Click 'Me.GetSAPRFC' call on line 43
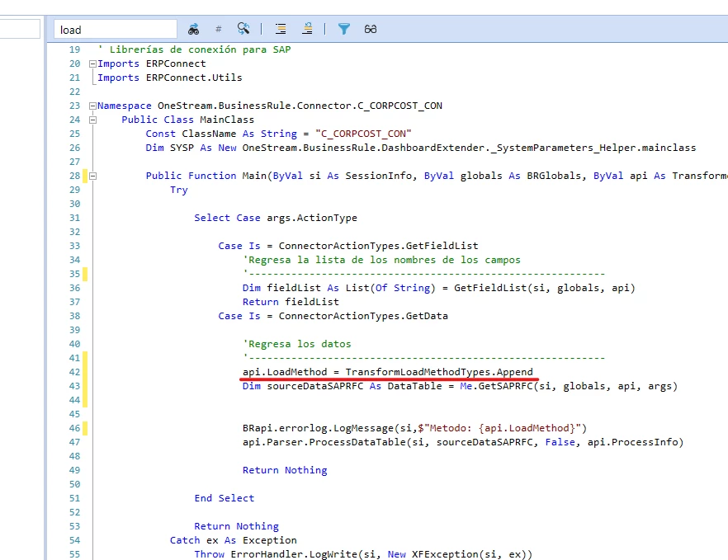Image resolution: width=728 pixels, height=560 pixels. point(496,386)
